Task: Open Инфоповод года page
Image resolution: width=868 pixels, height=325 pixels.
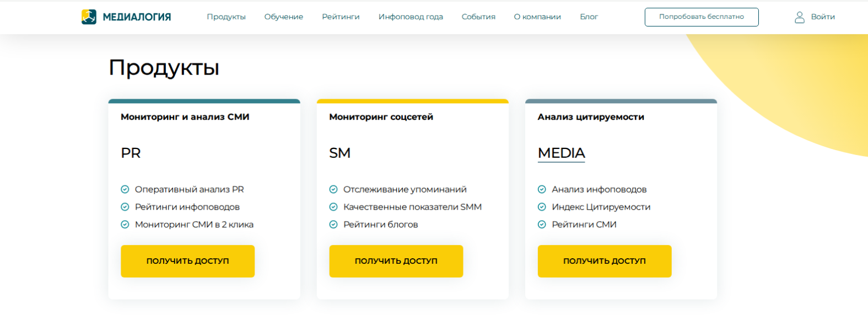Action: [x=411, y=17]
